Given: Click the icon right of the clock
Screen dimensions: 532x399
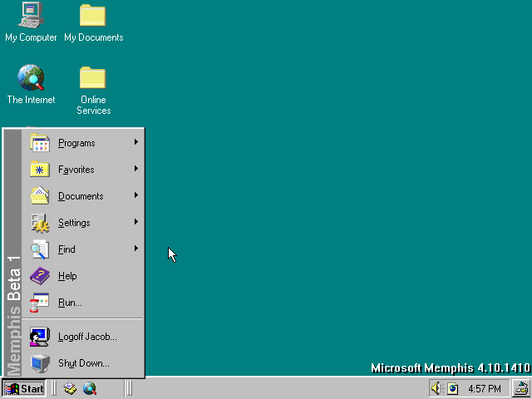Looking at the screenshot, I should tap(521, 388).
